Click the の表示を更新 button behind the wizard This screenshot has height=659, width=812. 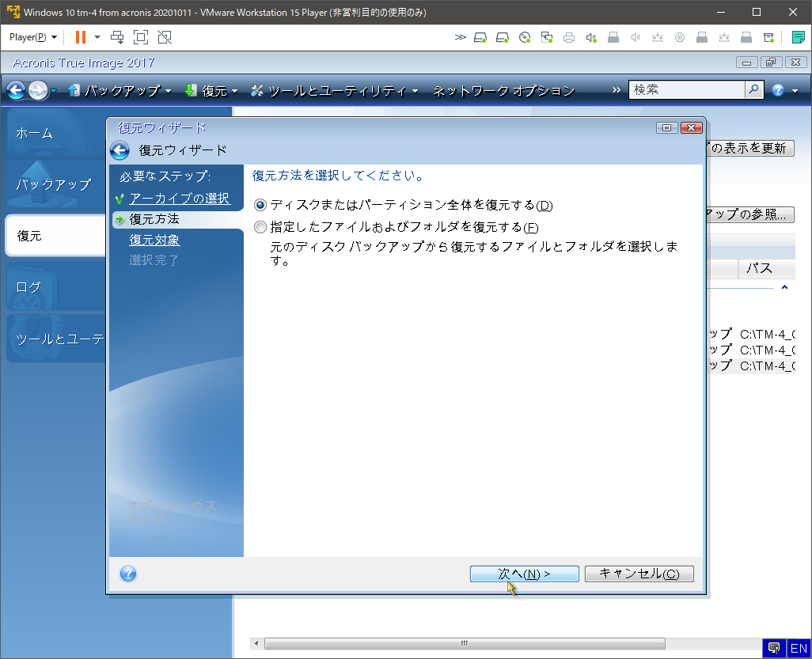click(x=749, y=148)
